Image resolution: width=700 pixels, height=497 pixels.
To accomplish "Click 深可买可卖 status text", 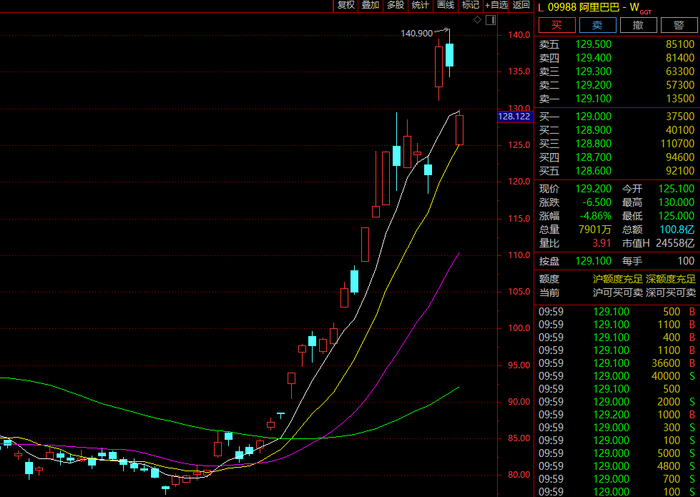I will coord(671,293).
